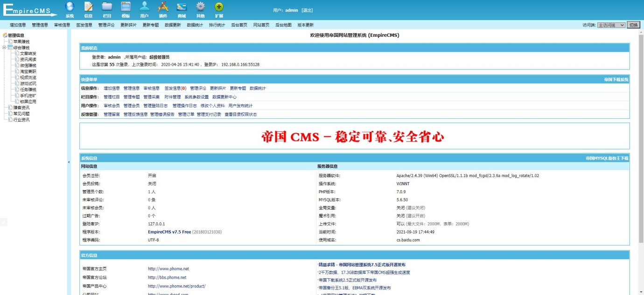This screenshot has height=295, width=644.
Task: Open 管理专题 in the quick menu
Action: coord(132,97)
